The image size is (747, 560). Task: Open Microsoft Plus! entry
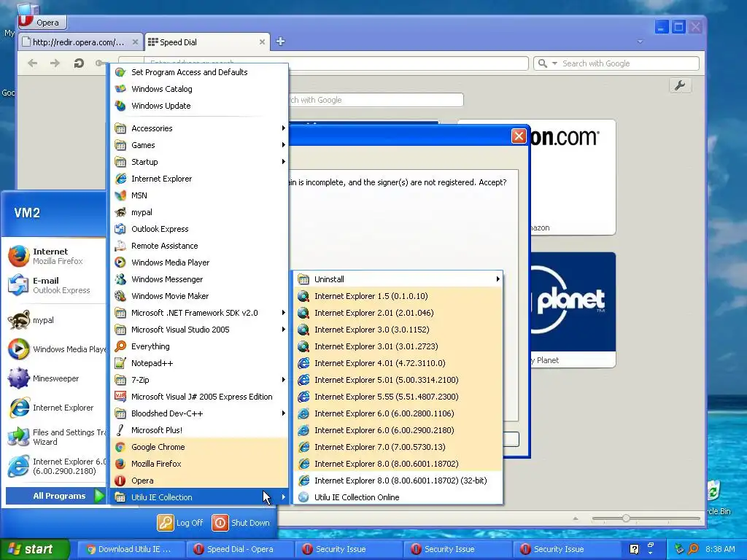200,430
